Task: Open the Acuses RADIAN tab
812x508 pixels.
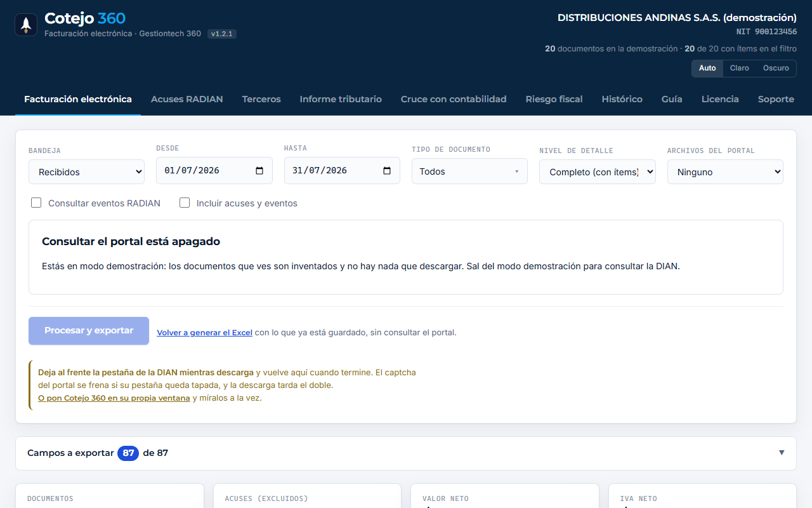Action: [187, 99]
